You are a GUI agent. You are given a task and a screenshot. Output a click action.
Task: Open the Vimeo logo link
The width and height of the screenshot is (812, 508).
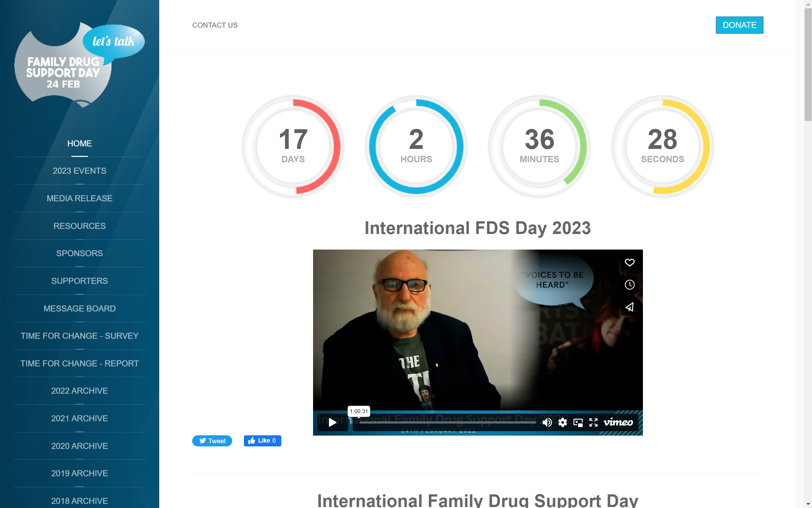click(618, 422)
